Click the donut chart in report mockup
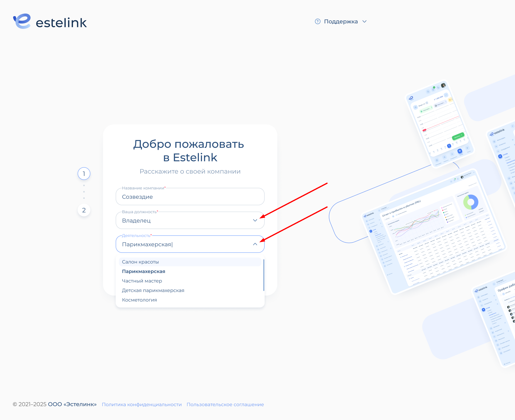 (471, 202)
